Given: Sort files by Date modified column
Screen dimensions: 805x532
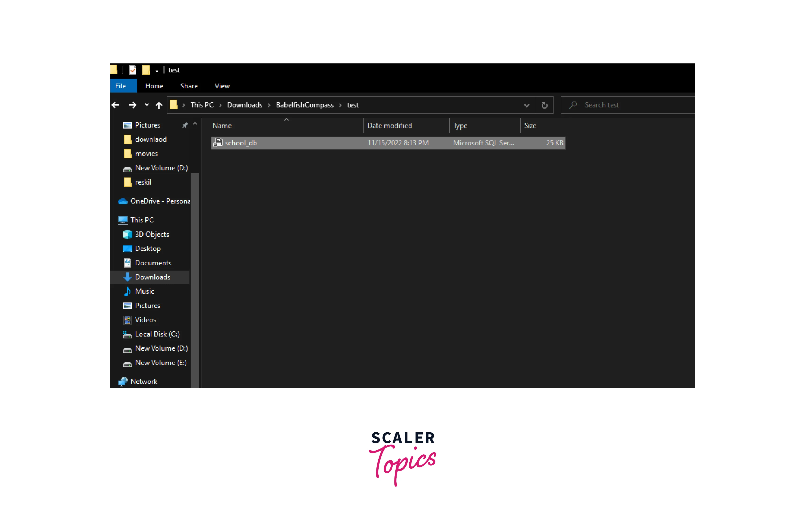Looking at the screenshot, I should click(x=389, y=125).
